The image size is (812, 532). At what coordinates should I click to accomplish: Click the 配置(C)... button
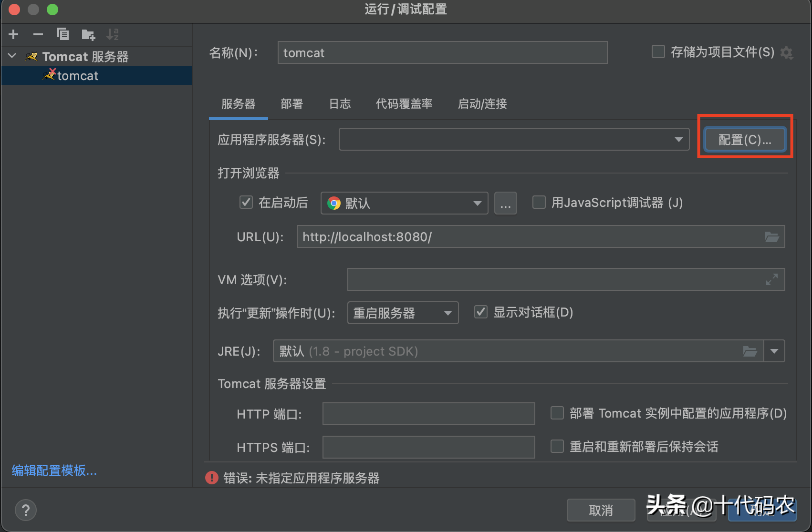[745, 139]
